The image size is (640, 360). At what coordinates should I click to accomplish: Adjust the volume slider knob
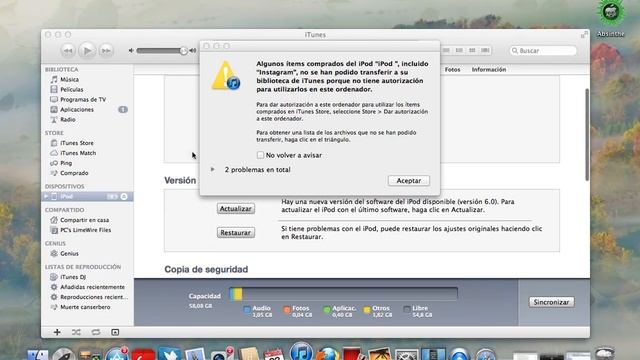point(183,51)
